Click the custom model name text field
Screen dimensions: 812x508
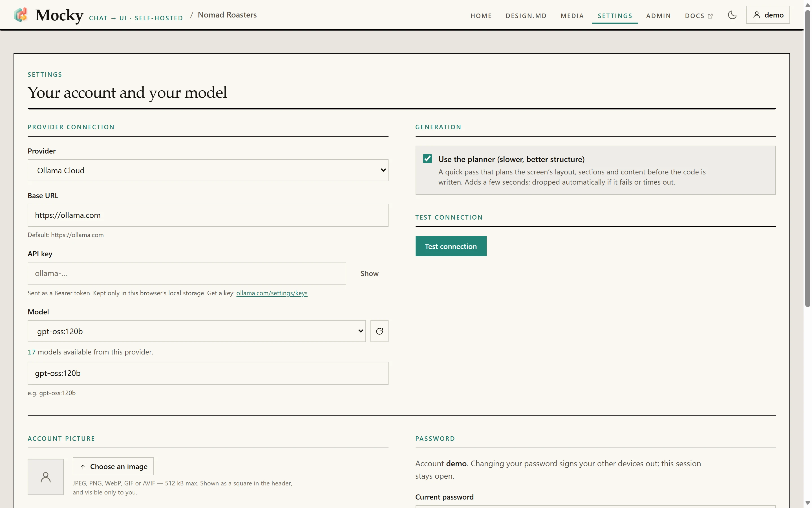[x=208, y=373]
